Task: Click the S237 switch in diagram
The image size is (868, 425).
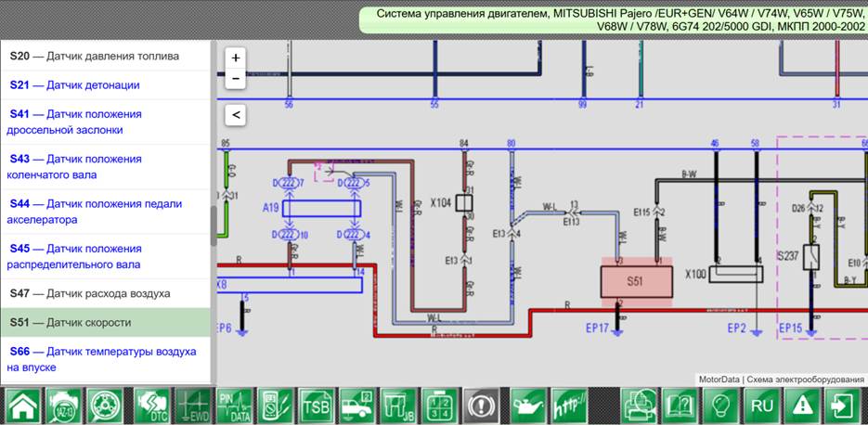Action: tap(811, 257)
